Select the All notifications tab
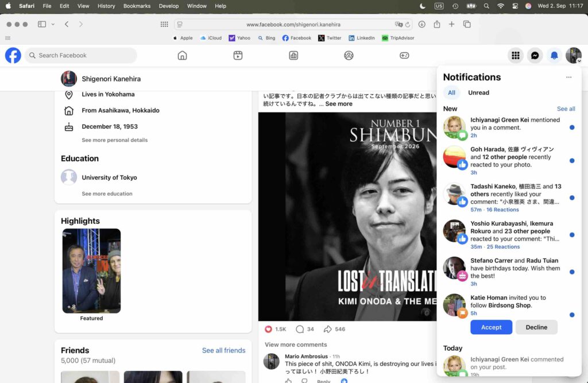This screenshot has width=588, height=383. tap(451, 92)
